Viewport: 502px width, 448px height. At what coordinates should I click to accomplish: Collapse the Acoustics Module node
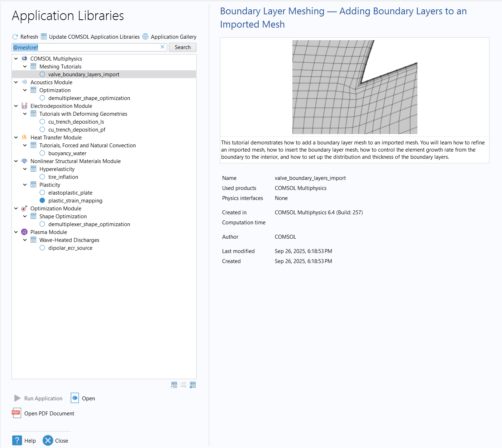16,82
